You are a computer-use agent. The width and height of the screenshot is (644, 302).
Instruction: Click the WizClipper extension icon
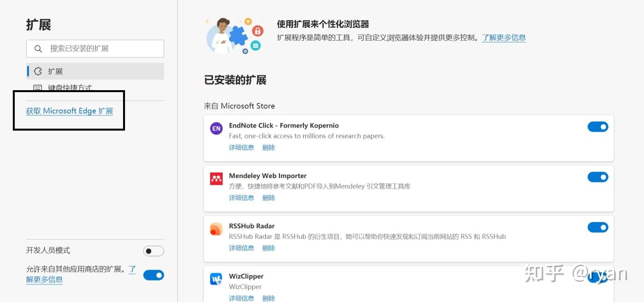(216, 279)
